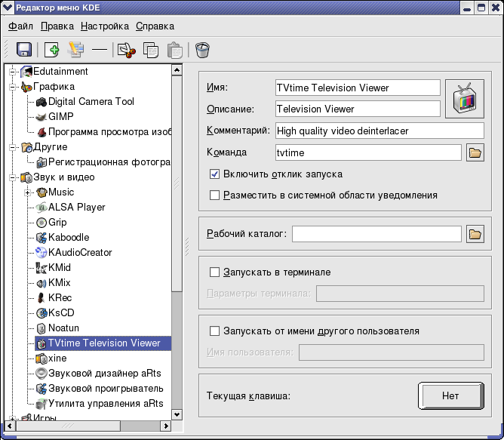Click the New Separator line icon
The width and height of the screenshot is (504, 440).
coord(100,50)
